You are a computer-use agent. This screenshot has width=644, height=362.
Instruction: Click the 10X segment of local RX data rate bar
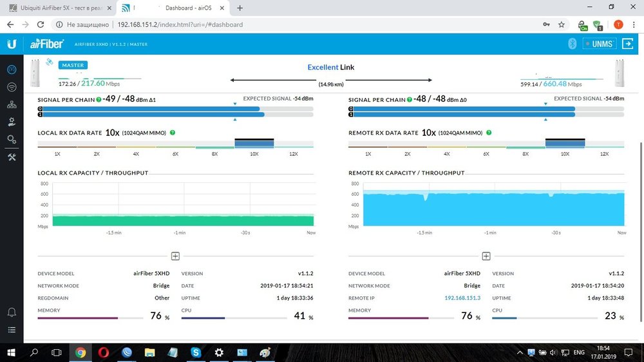[254, 144]
